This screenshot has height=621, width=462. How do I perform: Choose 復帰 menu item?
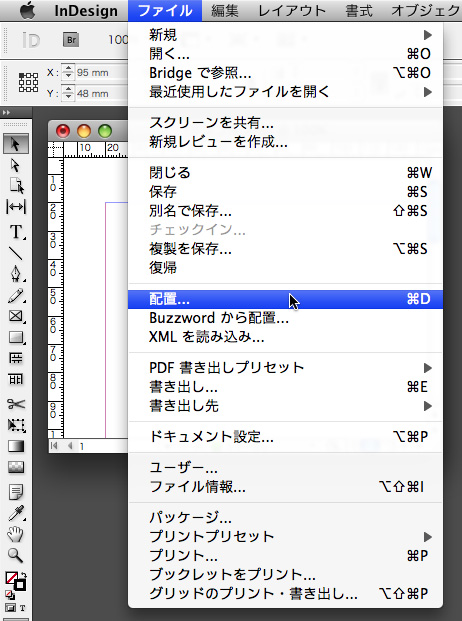(285, 268)
